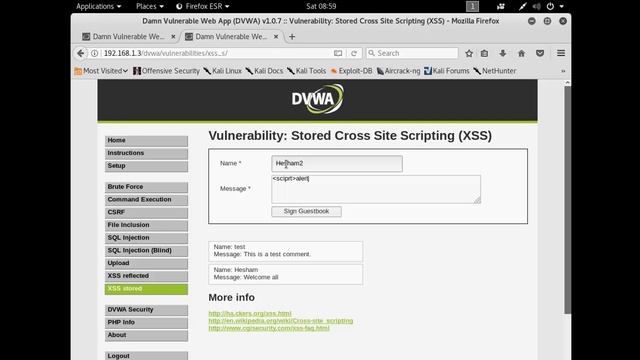
Task: Open the About page
Action: pos(146,335)
